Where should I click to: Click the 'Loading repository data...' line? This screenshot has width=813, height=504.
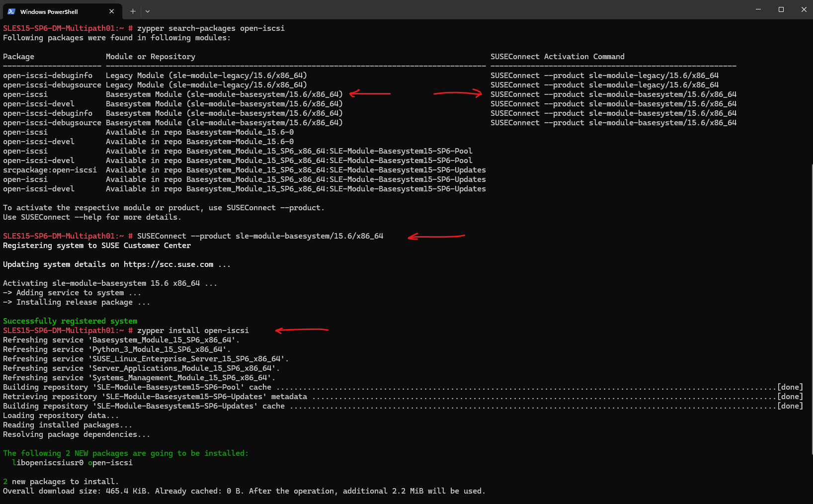click(61, 416)
